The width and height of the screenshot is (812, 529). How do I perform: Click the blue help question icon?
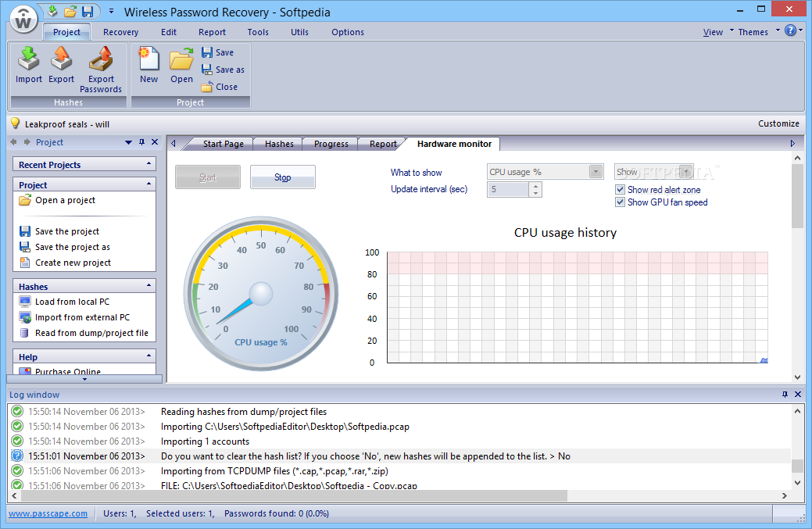790,30
